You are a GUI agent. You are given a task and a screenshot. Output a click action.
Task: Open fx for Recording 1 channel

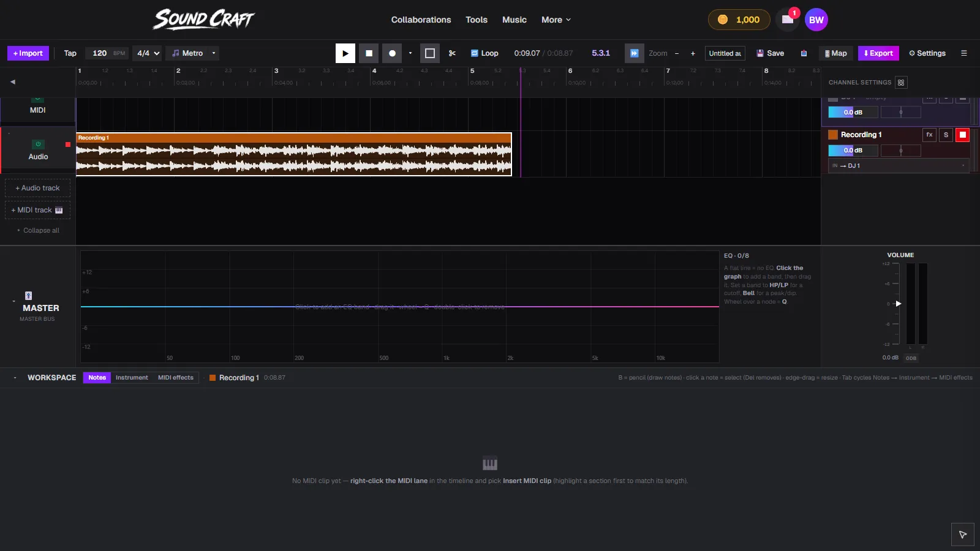pos(930,135)
